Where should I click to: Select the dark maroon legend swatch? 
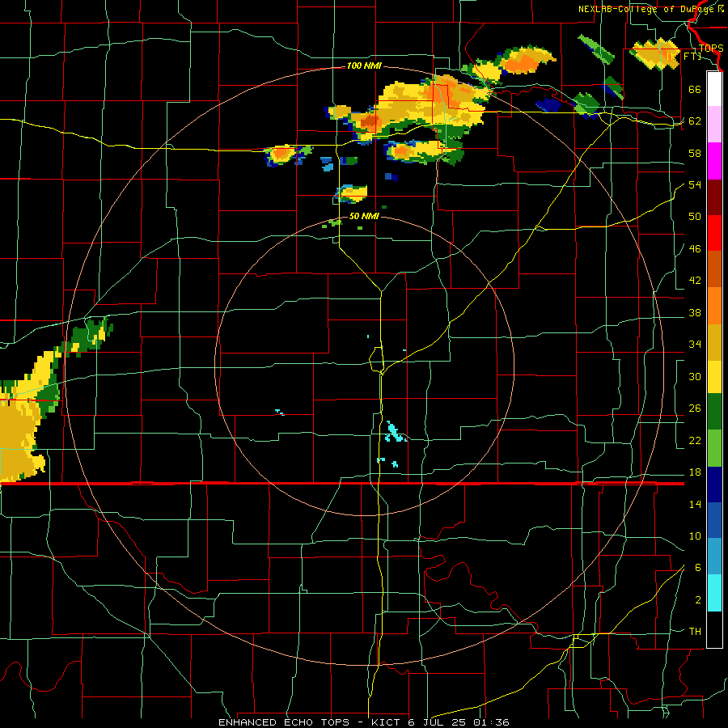tap(714, 197)
